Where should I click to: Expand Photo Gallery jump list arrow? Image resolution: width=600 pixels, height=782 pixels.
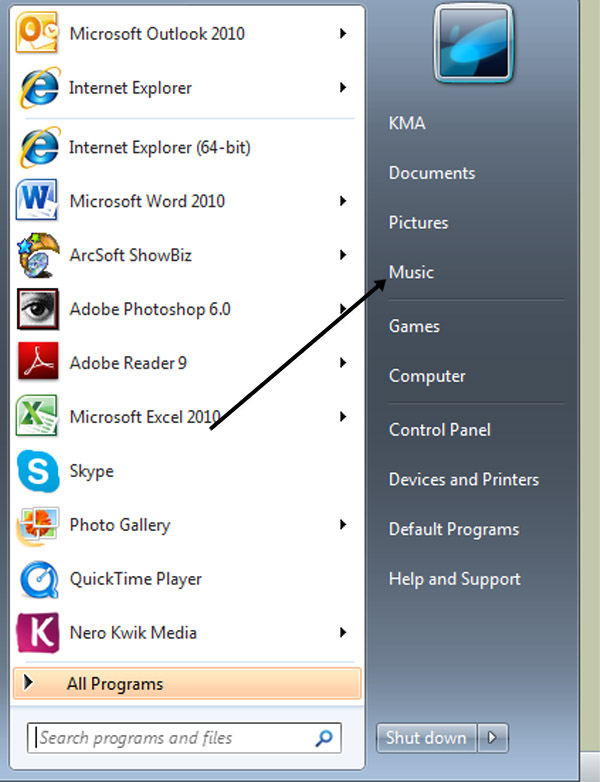343,524
